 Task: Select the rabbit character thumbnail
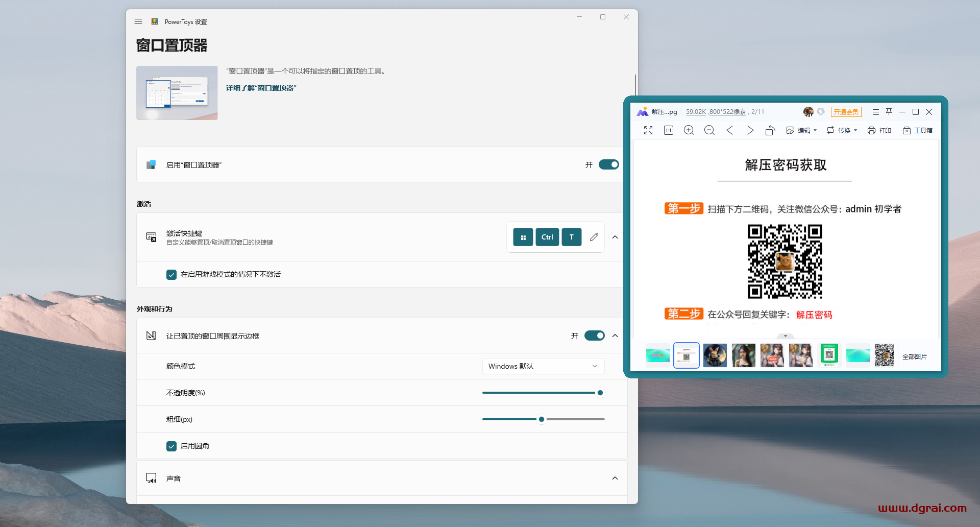tap(715, 355)
